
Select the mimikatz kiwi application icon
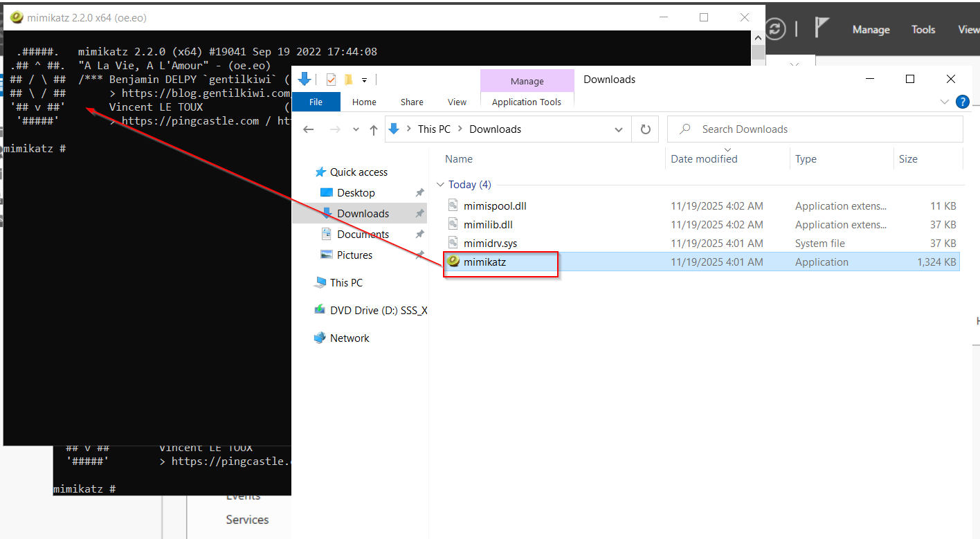[x=453, y=262]
